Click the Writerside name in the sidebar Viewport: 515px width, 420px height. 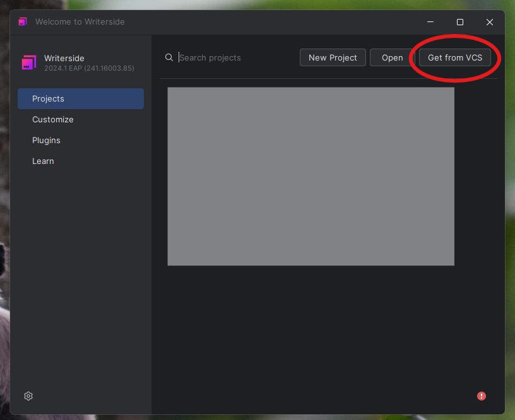pos(64,58)
